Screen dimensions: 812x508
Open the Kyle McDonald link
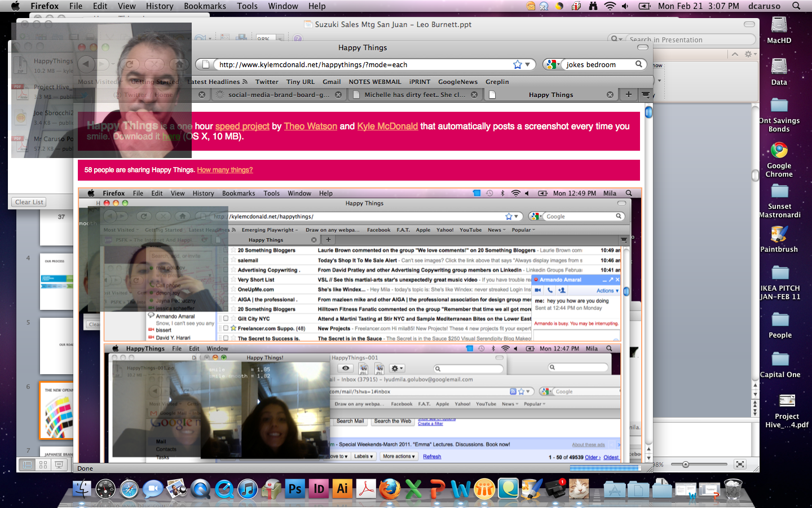click(387, 126)
